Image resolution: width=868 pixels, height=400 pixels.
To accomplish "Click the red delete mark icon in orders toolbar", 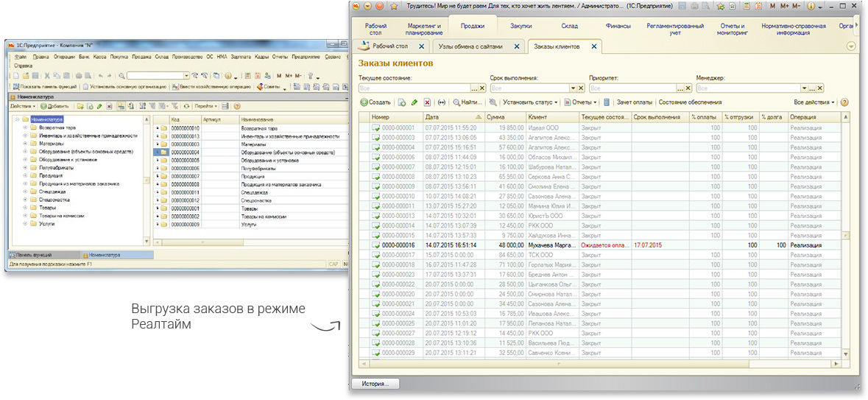I will coord(426,102).
